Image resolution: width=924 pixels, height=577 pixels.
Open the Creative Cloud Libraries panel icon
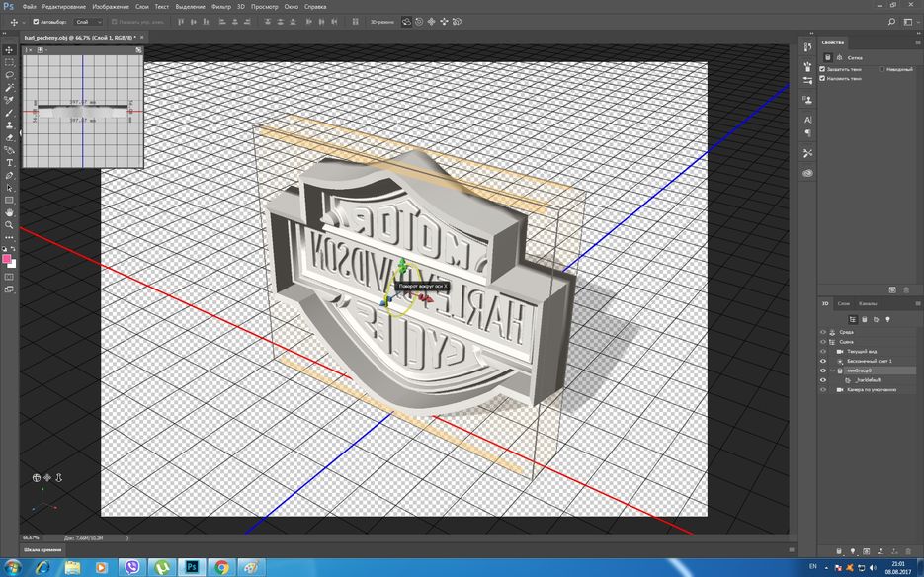808,173
